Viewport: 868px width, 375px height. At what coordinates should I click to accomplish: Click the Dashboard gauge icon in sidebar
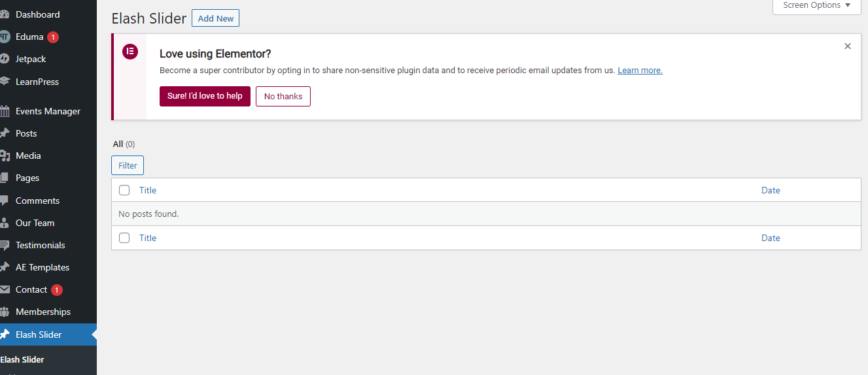click(5, 14)
